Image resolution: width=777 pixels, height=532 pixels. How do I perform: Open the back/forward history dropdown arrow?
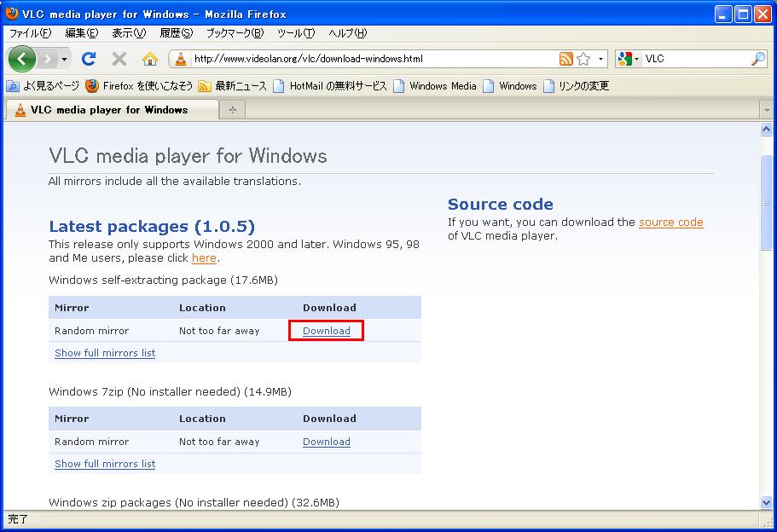pyautogui.click(x=65, y=60)
